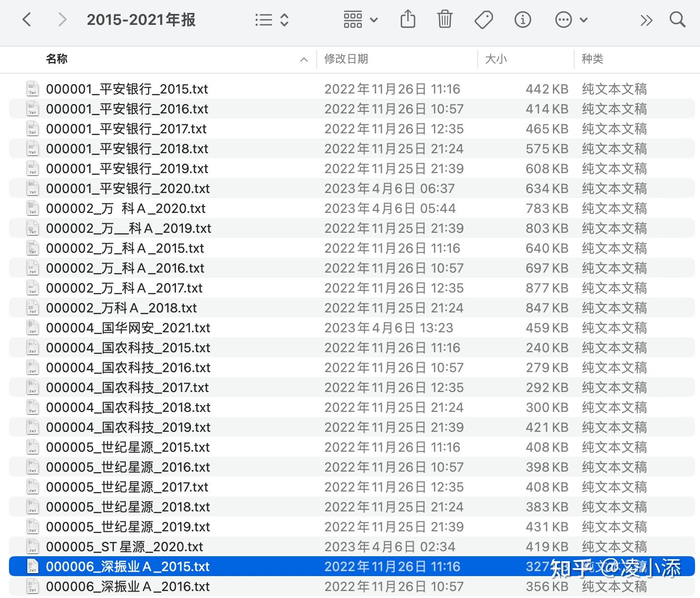Screen dimensions: 700x598
Task: Click size value 783 KB
Action: (x=547, y=208)
